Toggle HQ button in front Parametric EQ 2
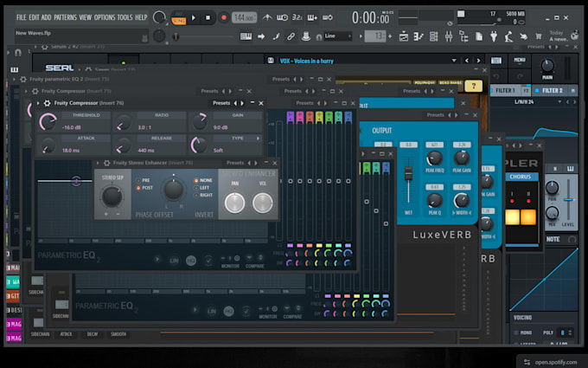Viewport: 588px width, 368px height. [191, 261]
